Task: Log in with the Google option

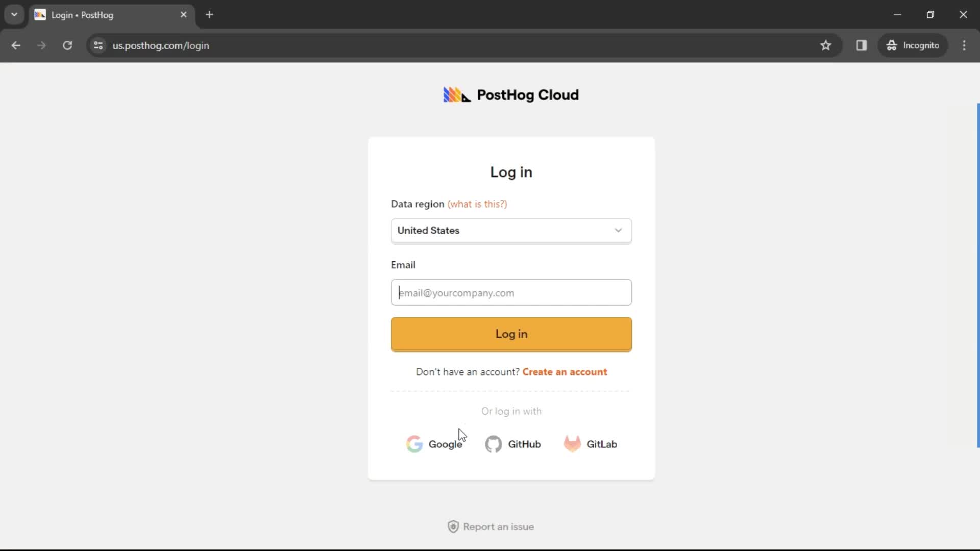Action: (x=434, y=444)
